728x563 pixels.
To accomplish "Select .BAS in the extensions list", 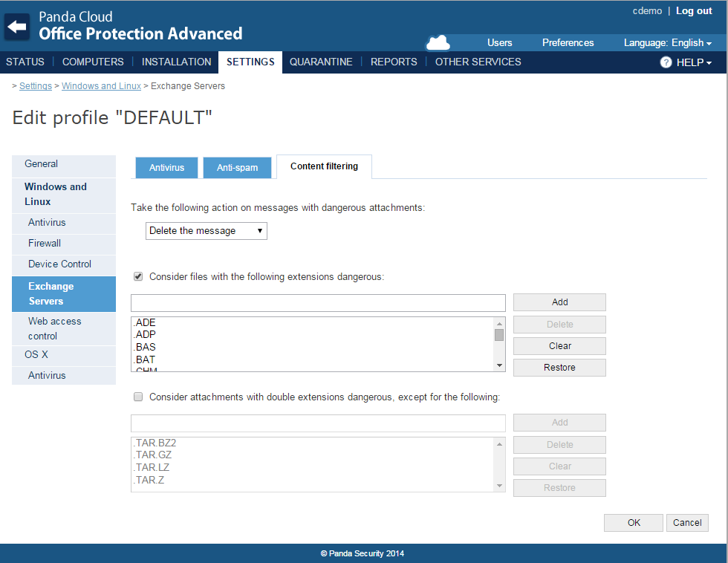I will 313,347.
